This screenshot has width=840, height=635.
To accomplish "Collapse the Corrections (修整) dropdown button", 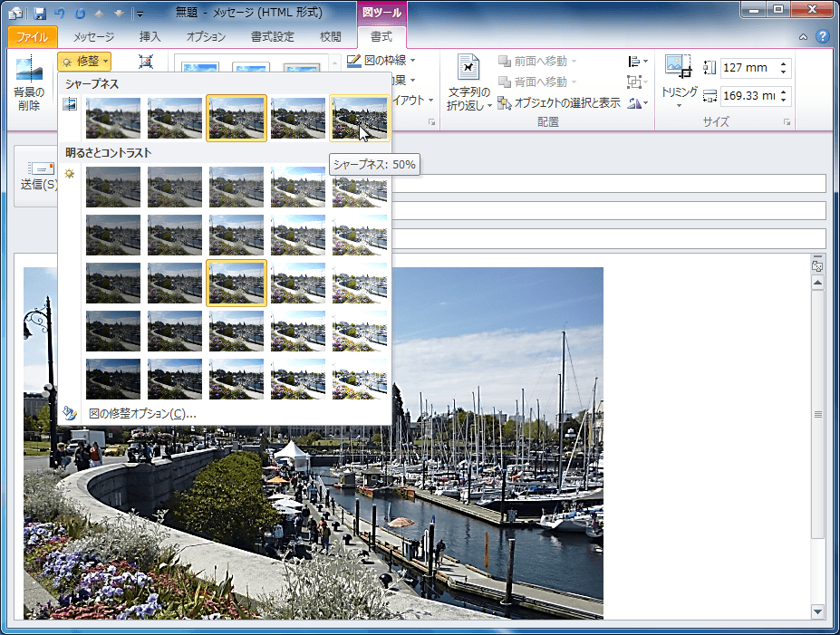I will pos(84,61).
